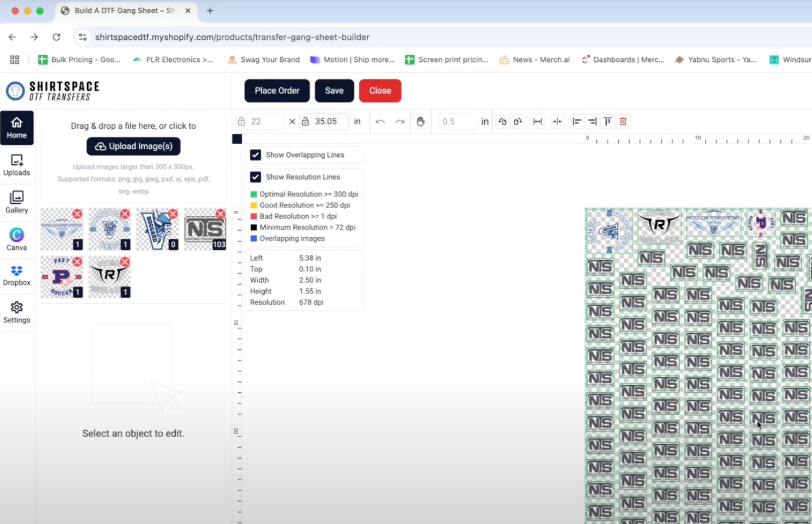Open the Settings sidebar section
The height and width of the screenshot is (524, 812).
point(17,312)
